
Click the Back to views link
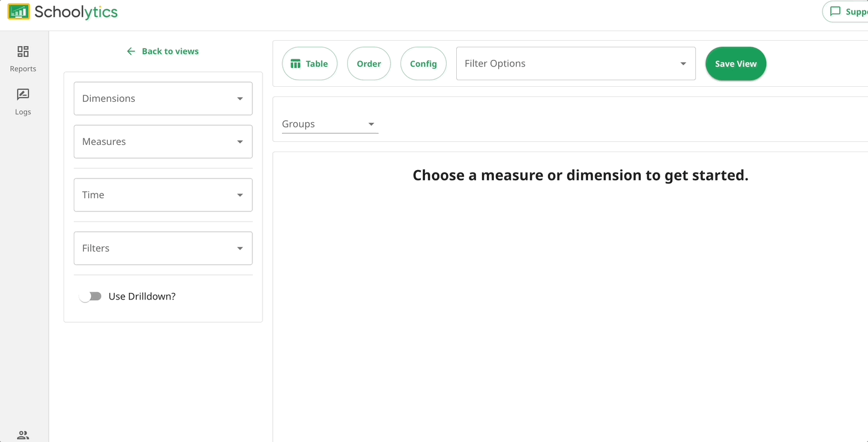click(170, 51)
